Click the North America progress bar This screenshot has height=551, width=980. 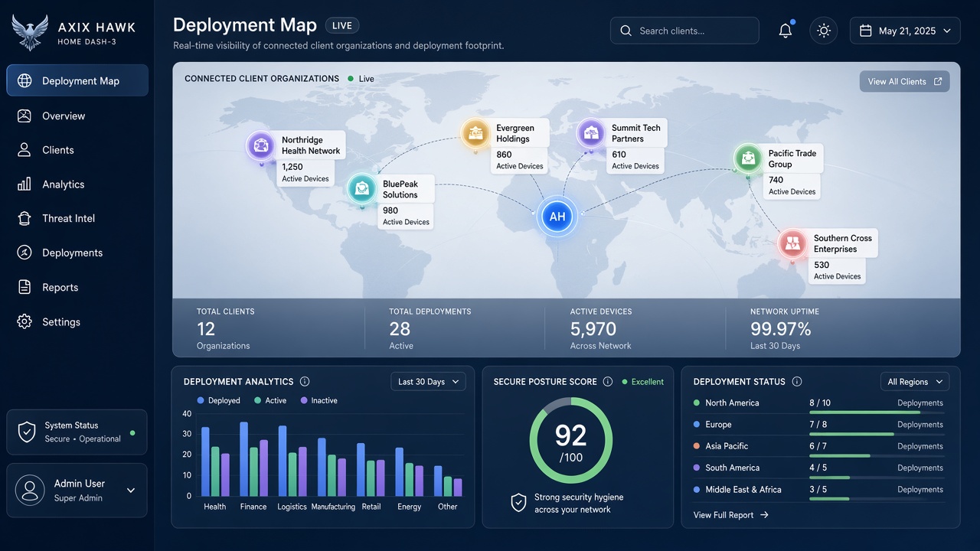tap(877, 412)
